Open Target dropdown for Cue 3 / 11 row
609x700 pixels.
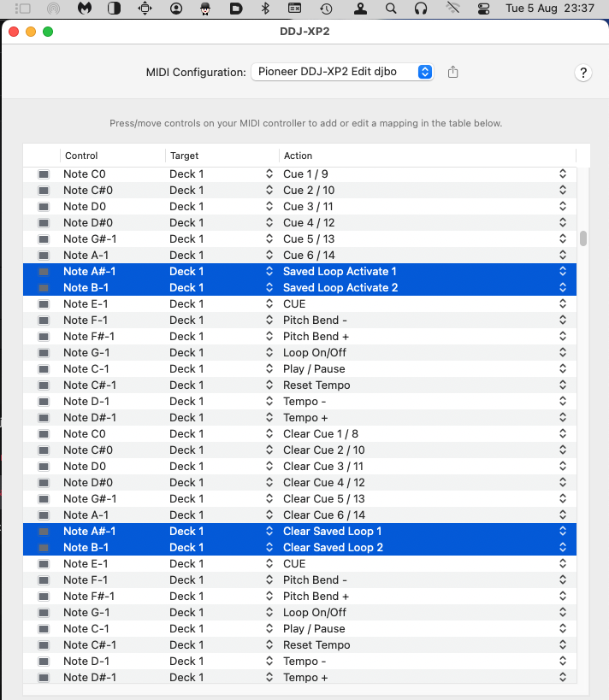pos(269,207)
